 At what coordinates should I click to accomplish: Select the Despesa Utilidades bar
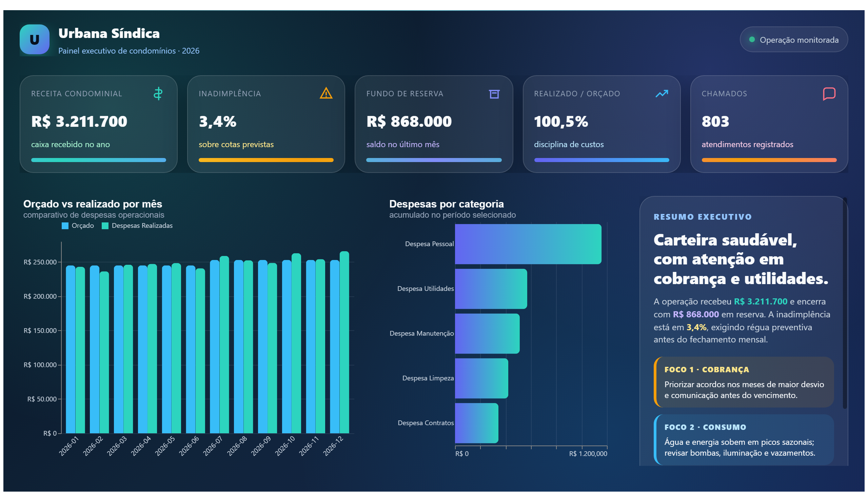(491, 289)
